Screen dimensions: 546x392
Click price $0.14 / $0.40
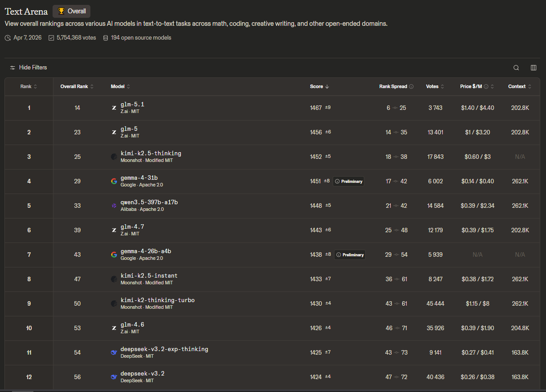click(477, 182)
